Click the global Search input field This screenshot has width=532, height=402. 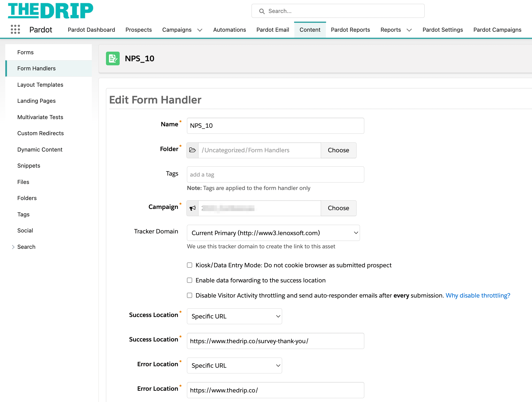click(338, 11)
